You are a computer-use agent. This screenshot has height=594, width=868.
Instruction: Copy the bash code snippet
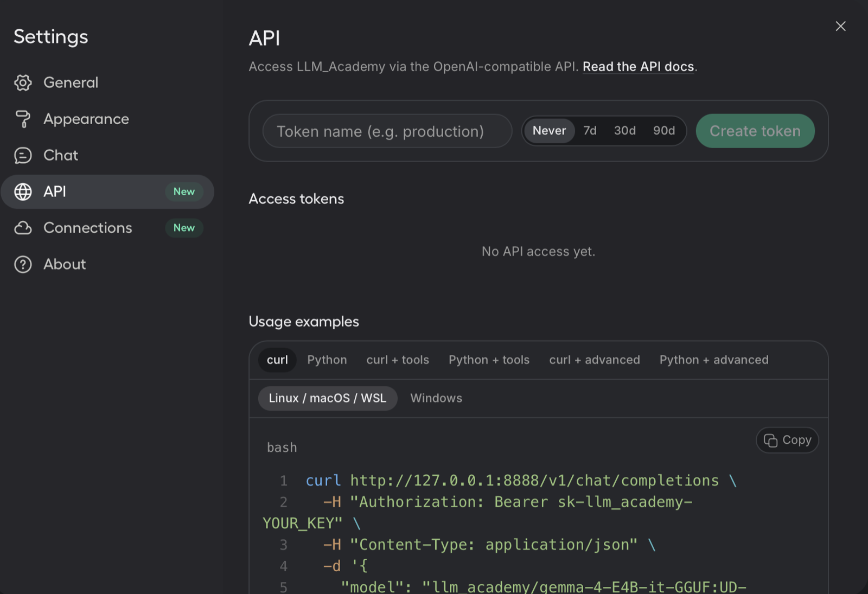(x=787, y=440)
